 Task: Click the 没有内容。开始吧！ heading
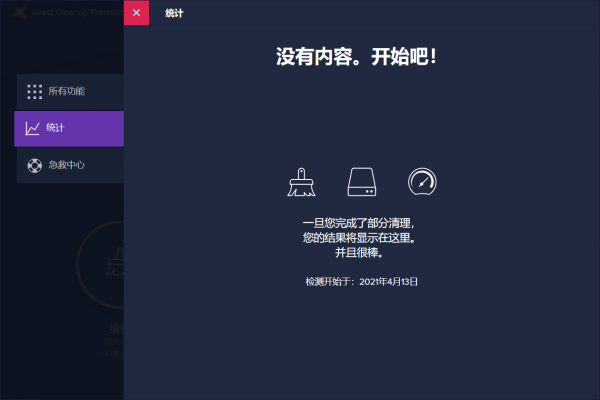pyautogui.click(x=356, y=56)
